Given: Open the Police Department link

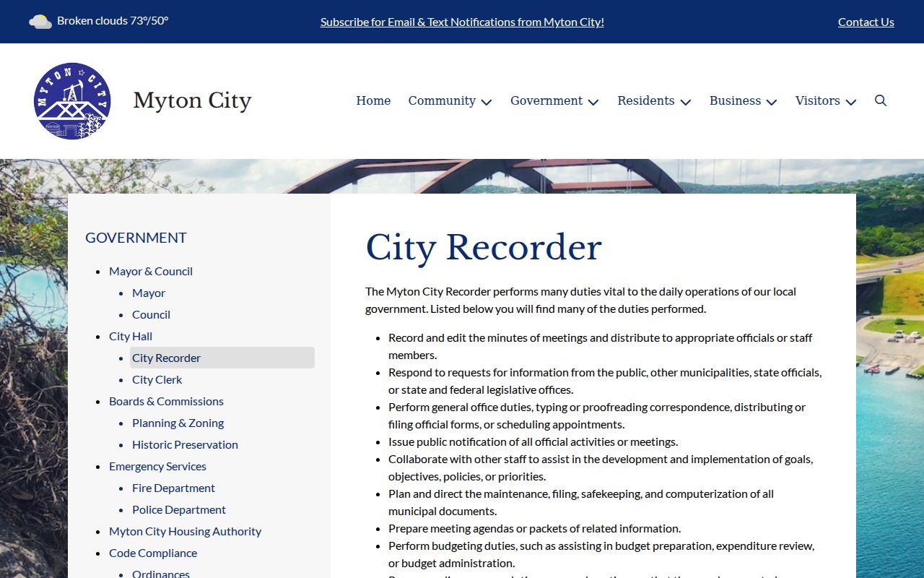Looking at the screenshot, I should click(x=179, y=509).
